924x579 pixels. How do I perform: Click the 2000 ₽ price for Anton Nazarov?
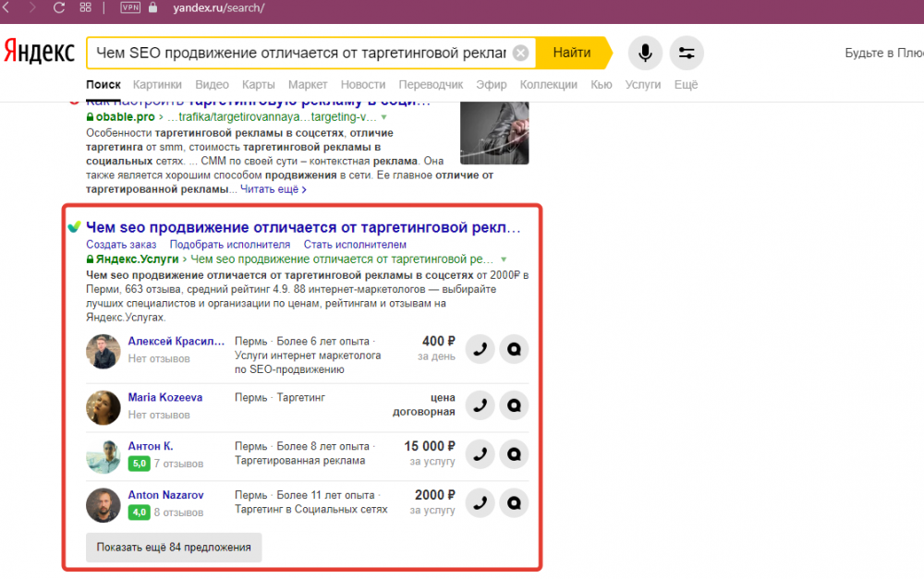(435, 495)
